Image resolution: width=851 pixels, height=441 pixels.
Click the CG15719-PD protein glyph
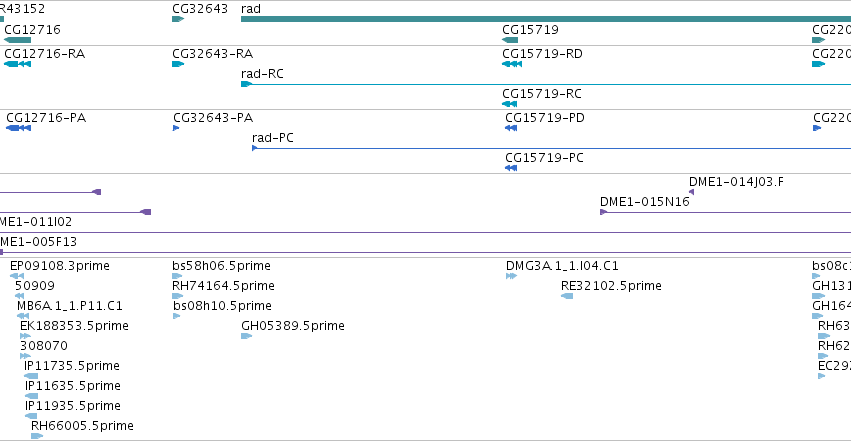coord(511,128)
